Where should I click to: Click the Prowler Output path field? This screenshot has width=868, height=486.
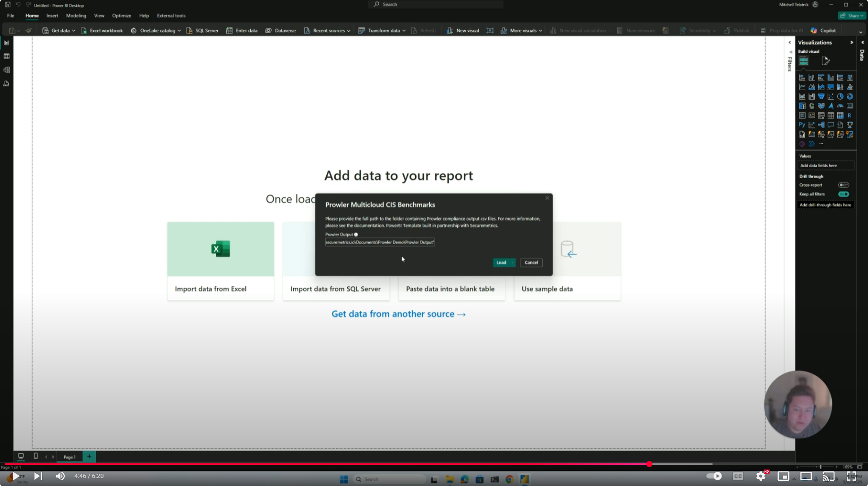click(x=380, y=242)
